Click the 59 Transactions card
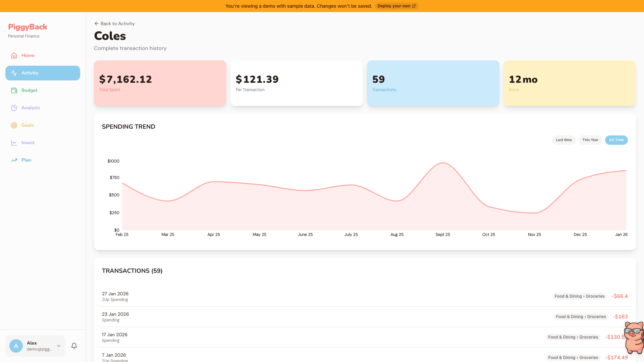644x362 pixels. pyautogui.click(x=433, y=83)
